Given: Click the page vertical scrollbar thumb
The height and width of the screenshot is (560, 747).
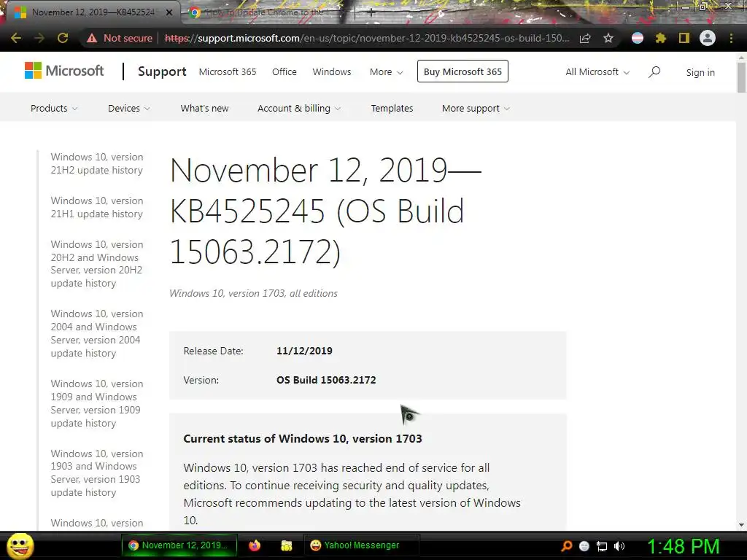Looking at the screenshot, I should [741, 77].
